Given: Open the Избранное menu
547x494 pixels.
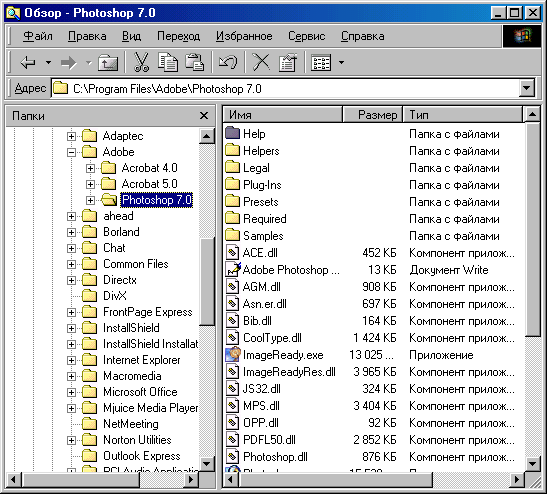Looking at the screenshot, I should 244,36.
